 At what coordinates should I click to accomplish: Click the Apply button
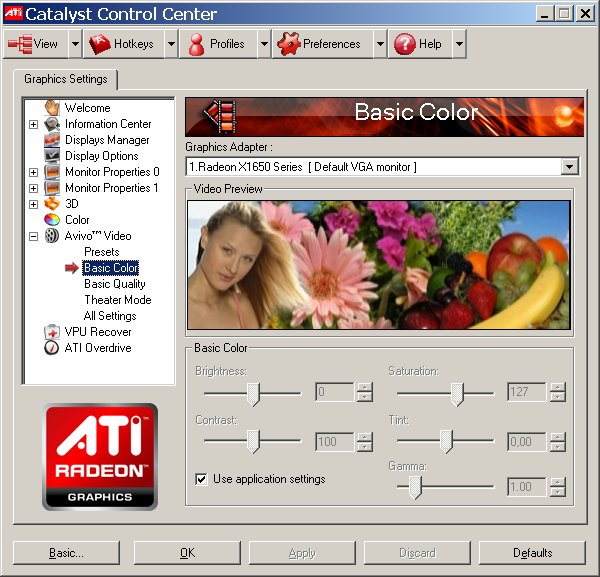tap(302, 553)
